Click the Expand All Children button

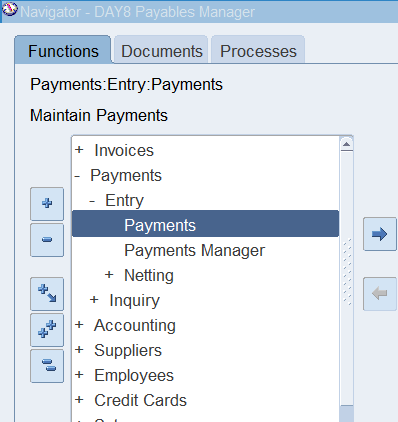(x=47, y=294)
